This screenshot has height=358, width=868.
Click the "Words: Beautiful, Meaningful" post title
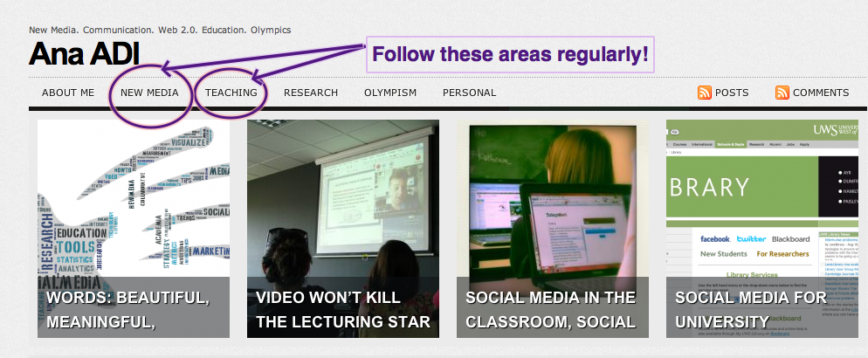pos(127,309)
